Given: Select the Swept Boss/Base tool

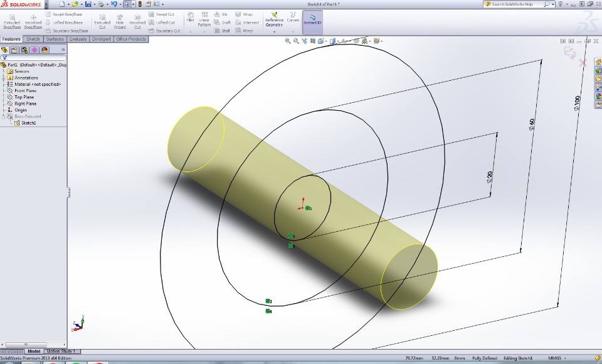Looking at the screenshot, I should pos(64,14).
